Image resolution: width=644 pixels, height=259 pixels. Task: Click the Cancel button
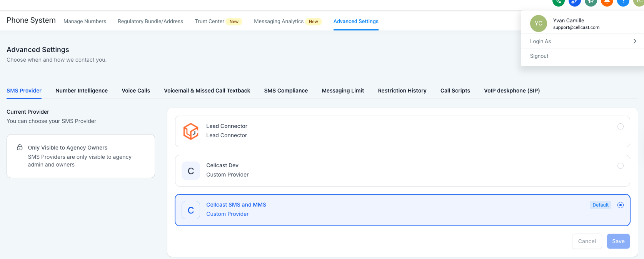click(587, 241)
